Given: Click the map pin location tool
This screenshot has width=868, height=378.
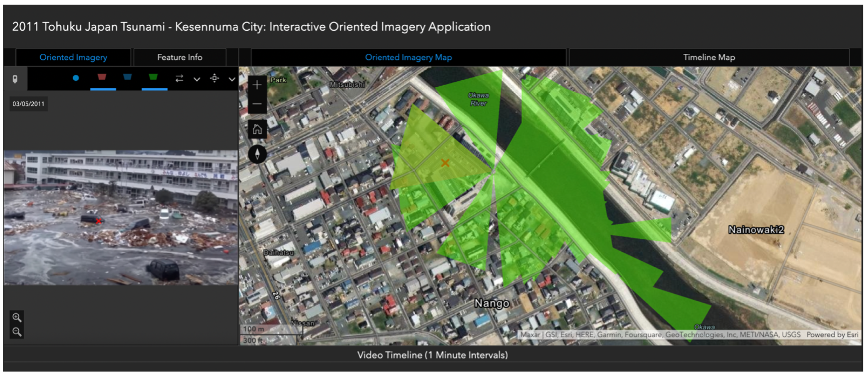Looking at the screenshot, I should coord(15,79).
